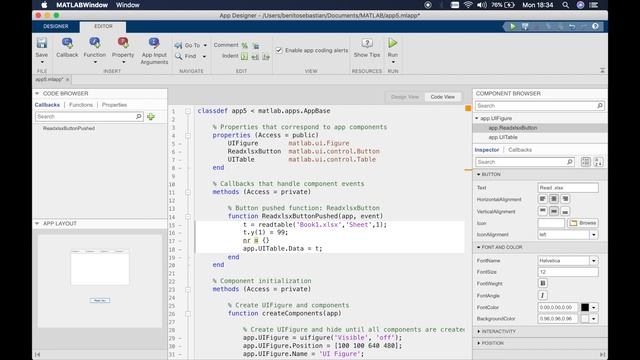
Task: Open the Window menu in the menu bar
Action: [128, 5]
